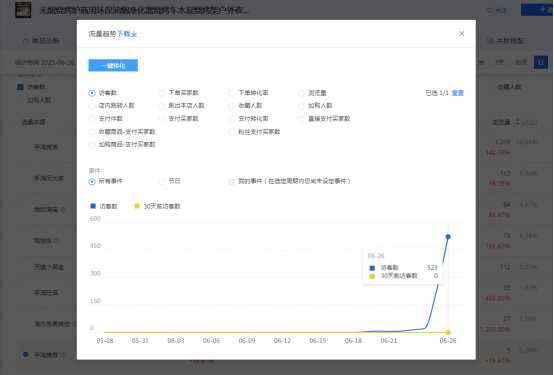Open the 关联搭配 tab in background
The width and height of the screenshot is (554, 375).
pos(506,41)
